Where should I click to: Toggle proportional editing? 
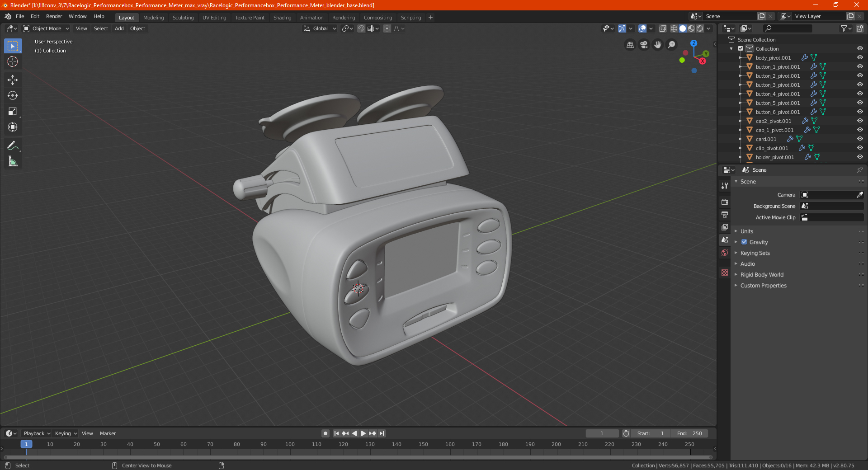point(387,28)
